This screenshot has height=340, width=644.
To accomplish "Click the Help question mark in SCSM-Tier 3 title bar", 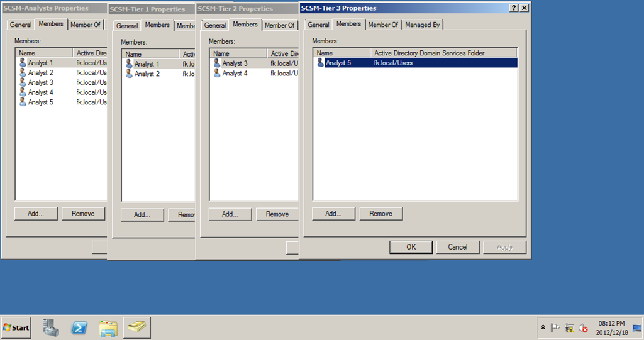I will coord(514,8).
